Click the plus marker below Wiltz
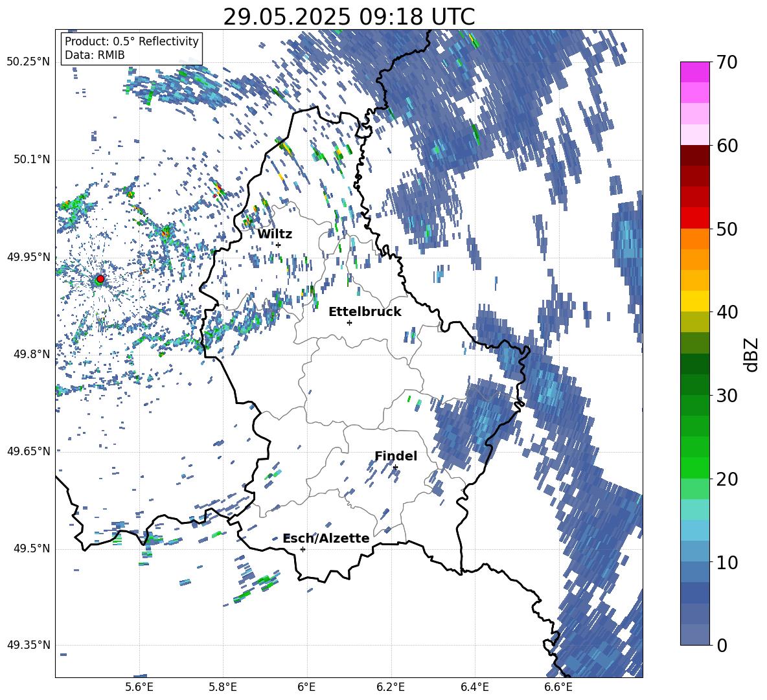Screen dimensions: 767x700 pos(279,245)
